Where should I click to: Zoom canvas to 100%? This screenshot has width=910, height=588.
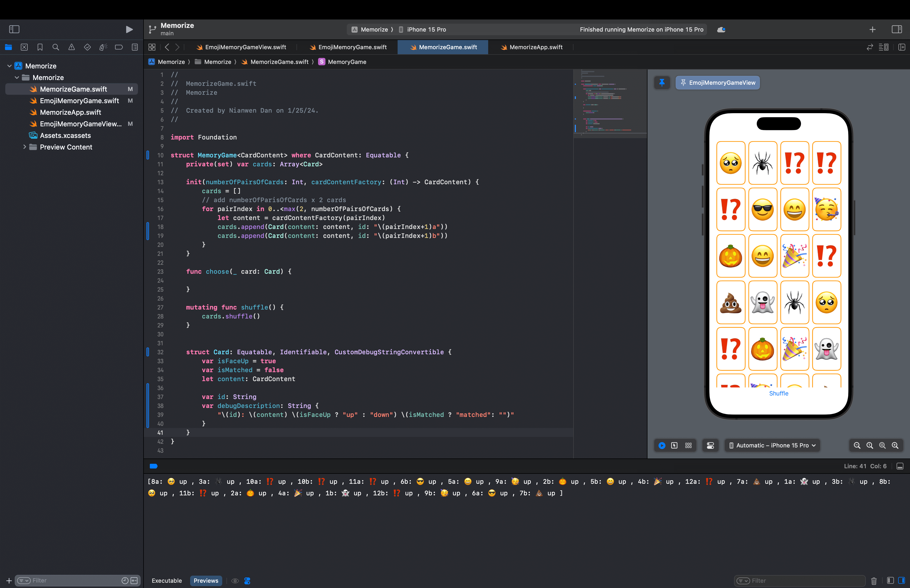point(869,445)
